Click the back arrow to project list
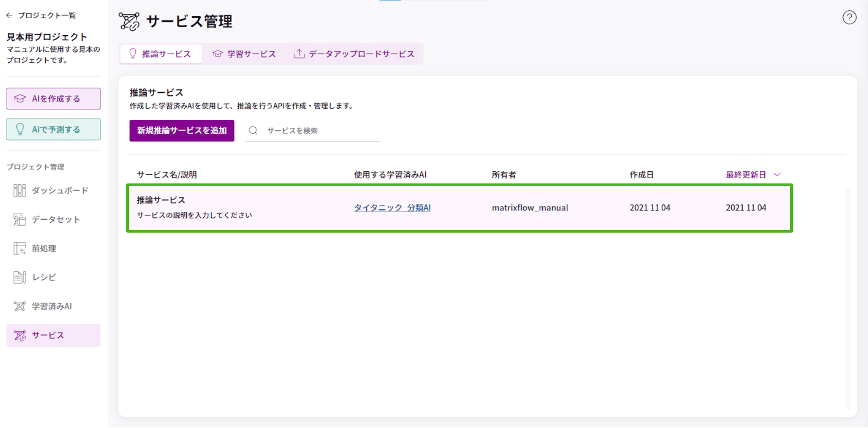This screenshot has width=868, height=428. point(9,15)
